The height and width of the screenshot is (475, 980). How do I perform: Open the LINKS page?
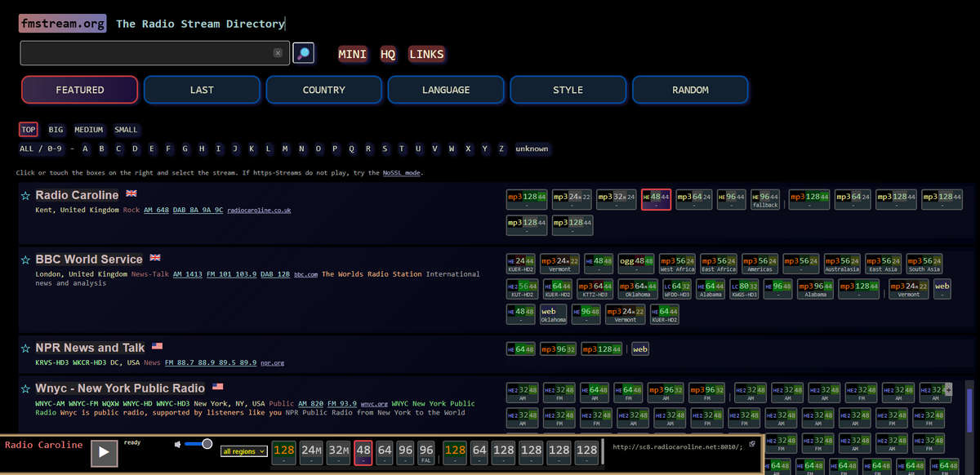(426, 55)
